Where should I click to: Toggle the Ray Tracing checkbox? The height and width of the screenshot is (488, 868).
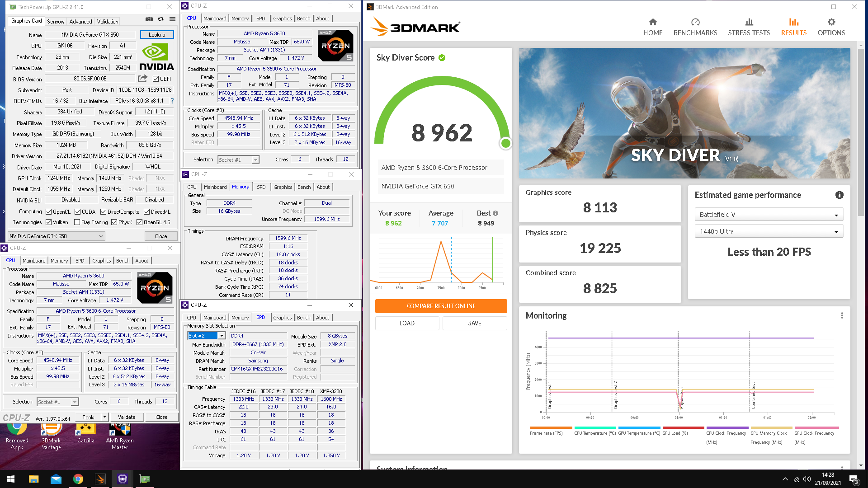[77, 222]
